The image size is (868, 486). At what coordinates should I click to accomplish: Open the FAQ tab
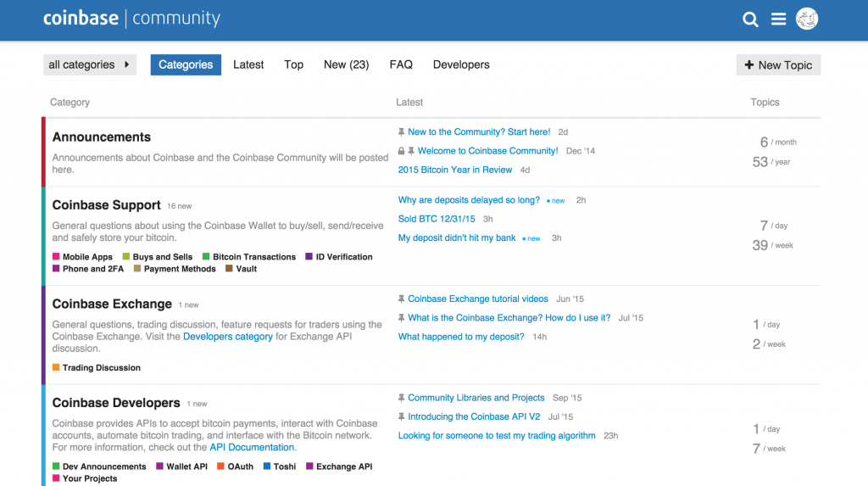point(401,64)
